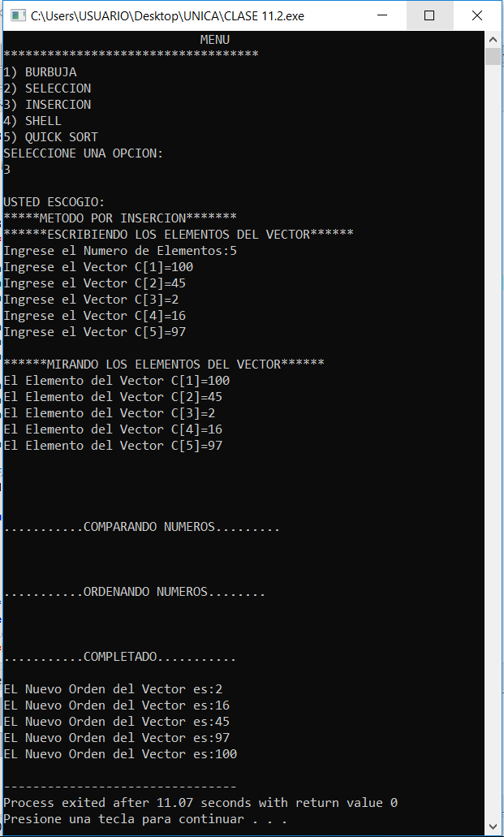The width and height of the screenshot is (504, 837).
Task: Click 'EL Nuevo Orden del Vector es:97' line
Action: click(x=116, y=738)
